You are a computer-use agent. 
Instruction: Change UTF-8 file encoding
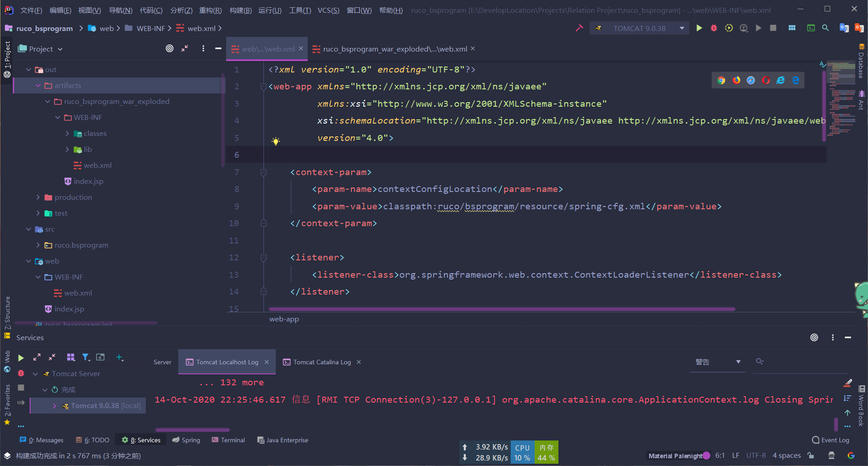pos(756,456)
